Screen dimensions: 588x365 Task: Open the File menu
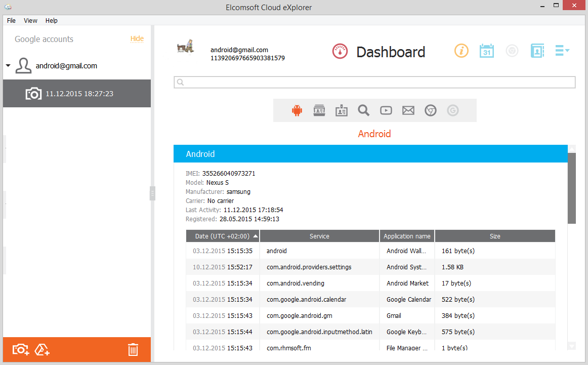click(11, 21)
